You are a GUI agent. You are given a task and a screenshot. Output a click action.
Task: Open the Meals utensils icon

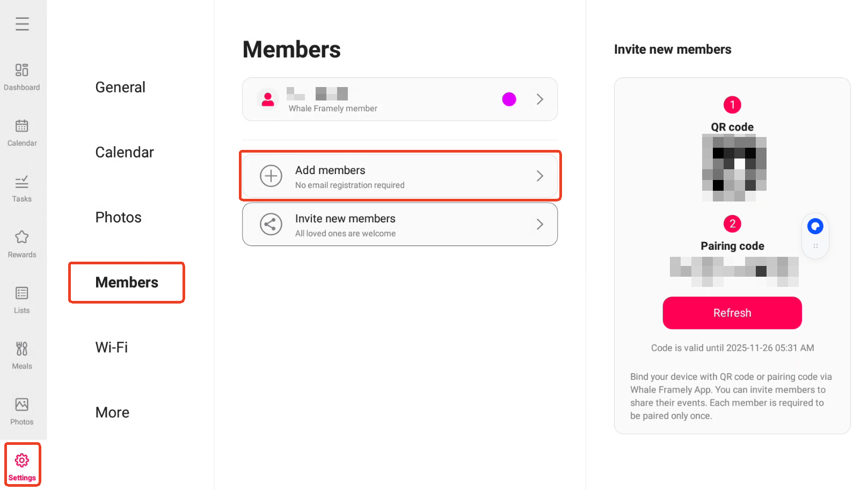(x=22, y=349)
